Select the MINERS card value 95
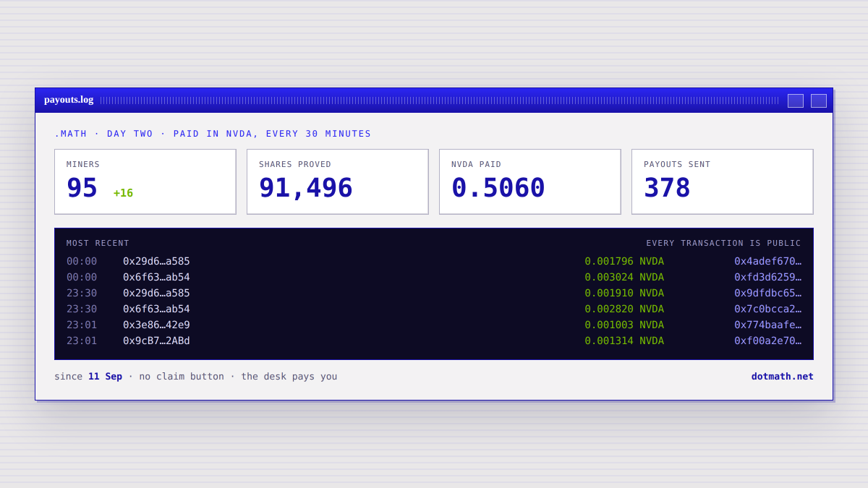The width and height of the screenshot is (868, 488). click(x=82, y=188)
